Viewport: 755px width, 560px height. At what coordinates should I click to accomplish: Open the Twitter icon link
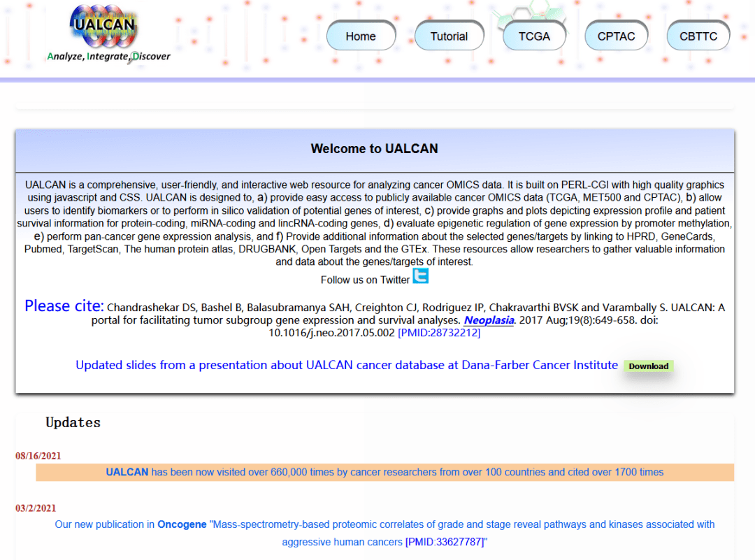point(420,276)
